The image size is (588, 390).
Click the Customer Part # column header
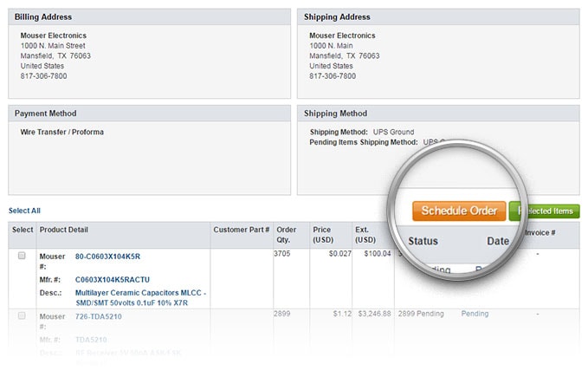tap(241, 230)
